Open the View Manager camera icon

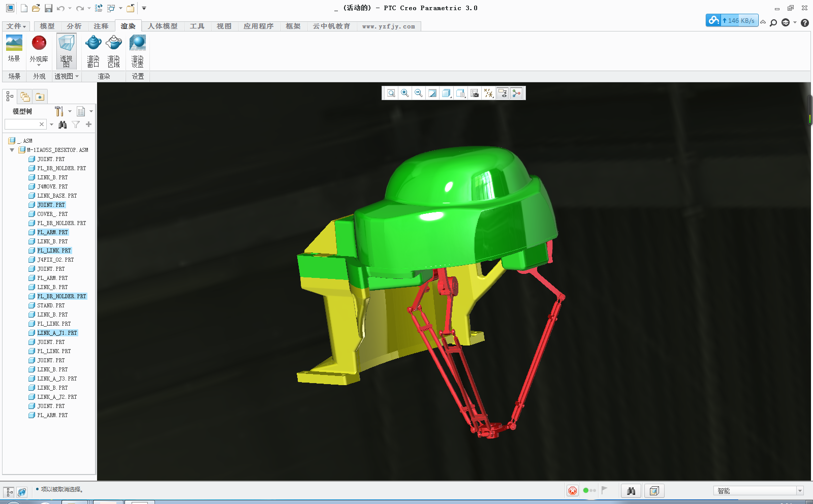475,93
